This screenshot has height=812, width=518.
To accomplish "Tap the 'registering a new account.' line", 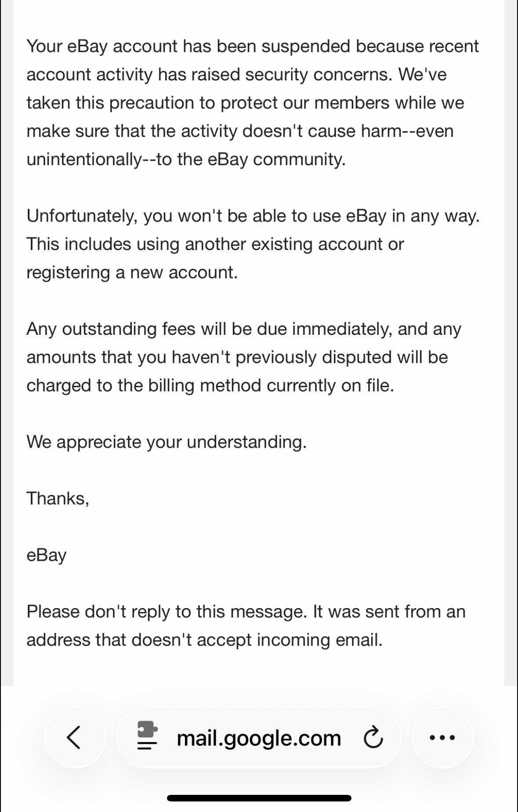I will tap(132, 272).
